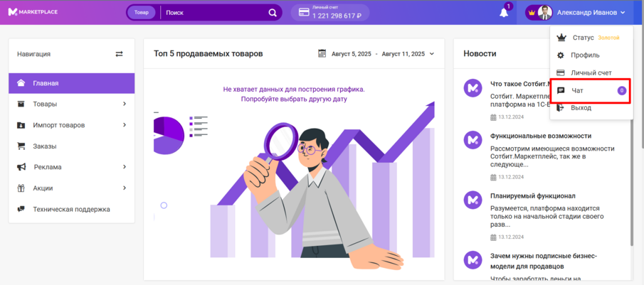Viewport: 644px width, 285px height.
Task: Click the calendar icon by date range
Action: click(x=322, y=54)
